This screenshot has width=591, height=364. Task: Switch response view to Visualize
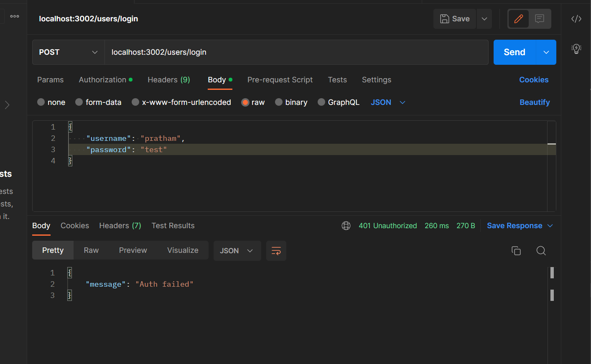183,250
